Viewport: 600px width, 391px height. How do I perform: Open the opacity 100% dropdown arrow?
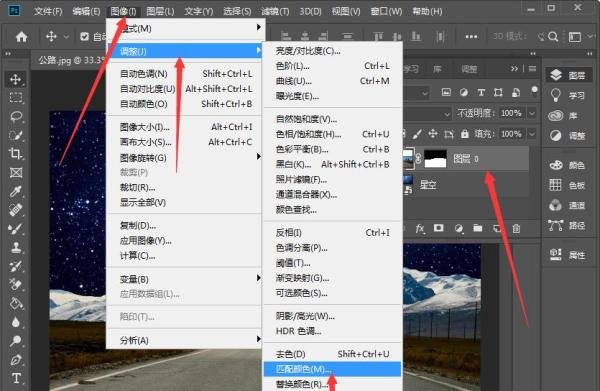(532, 113)
